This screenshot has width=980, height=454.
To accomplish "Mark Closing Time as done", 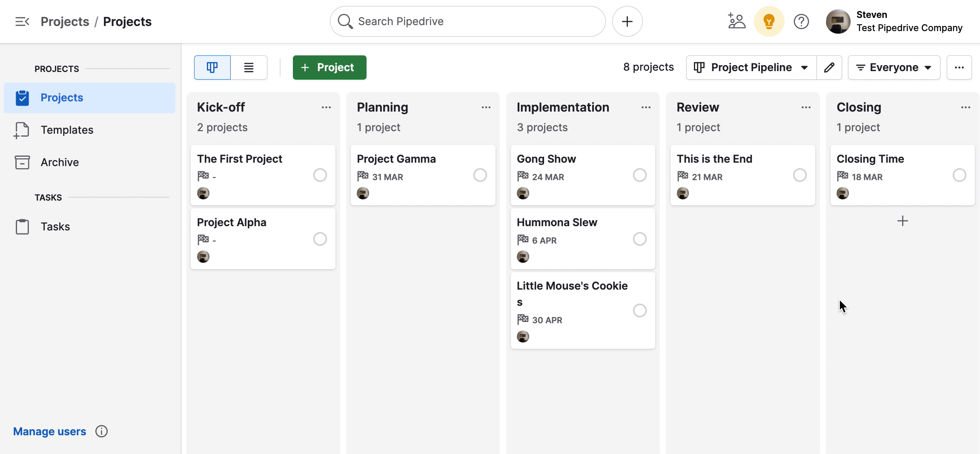I will point(959,175).
